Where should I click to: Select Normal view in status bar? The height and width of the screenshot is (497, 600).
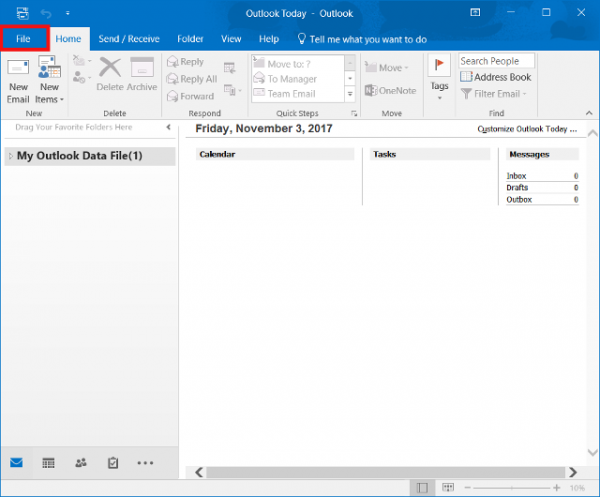click(422, 488)
